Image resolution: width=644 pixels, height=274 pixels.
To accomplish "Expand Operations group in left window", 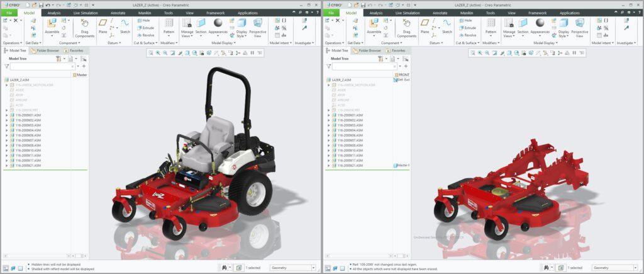I will (13, 43).
